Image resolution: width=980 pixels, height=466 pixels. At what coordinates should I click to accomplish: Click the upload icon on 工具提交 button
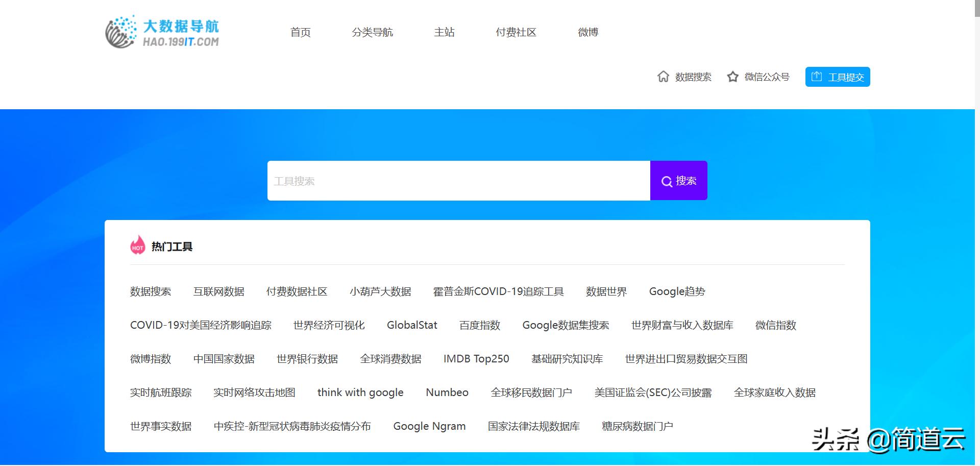[818, 76]
